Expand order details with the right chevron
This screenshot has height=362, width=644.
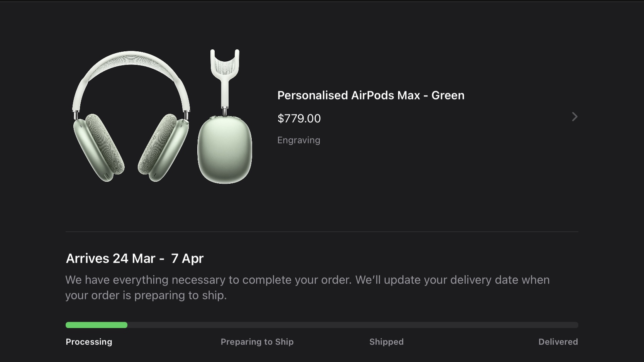tap(575, 117)
